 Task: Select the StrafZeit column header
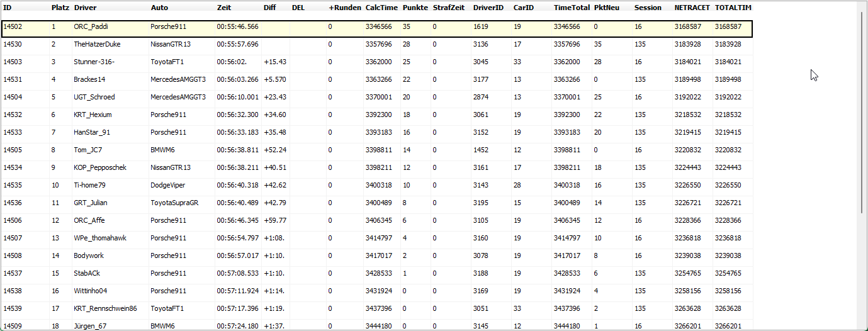[448, 8]
